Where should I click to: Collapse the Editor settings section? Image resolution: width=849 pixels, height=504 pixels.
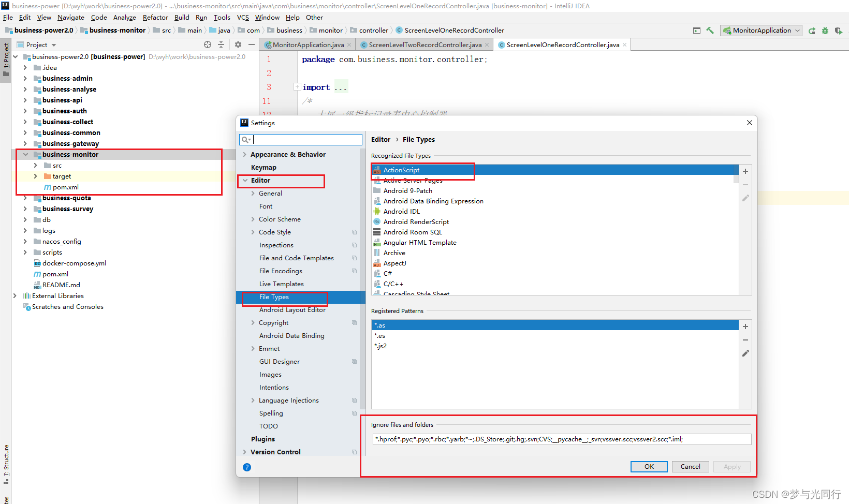point(245,181)
